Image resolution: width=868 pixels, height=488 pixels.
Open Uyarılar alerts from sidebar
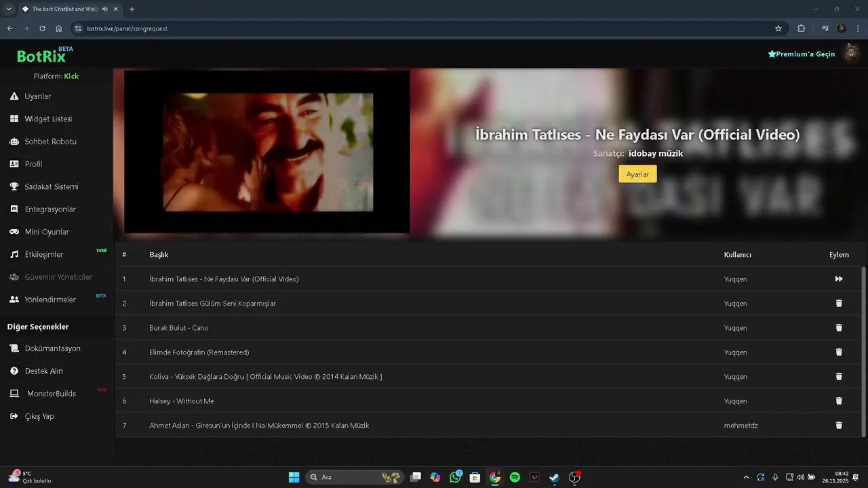(31, 96)
